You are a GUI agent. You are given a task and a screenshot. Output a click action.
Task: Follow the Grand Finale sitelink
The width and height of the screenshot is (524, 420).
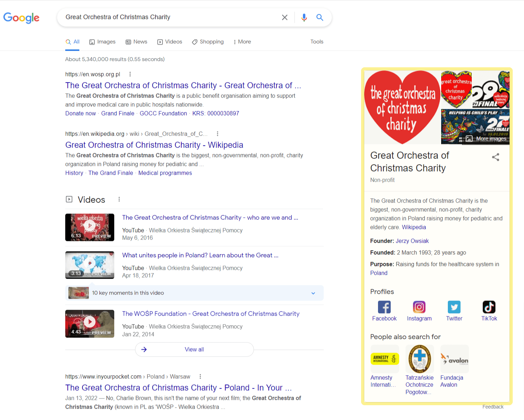(118, 113)
